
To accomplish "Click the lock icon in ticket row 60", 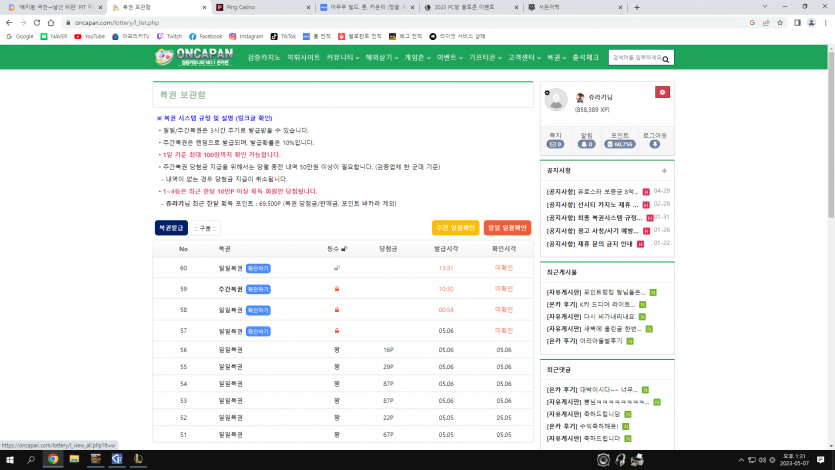I will pyautogui.click(x=337, y=268).
